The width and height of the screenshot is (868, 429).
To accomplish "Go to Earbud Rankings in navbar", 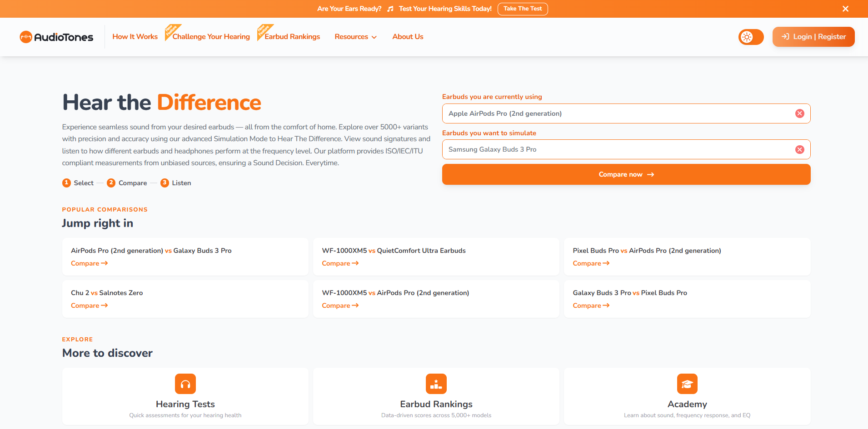I will pos(292,37).
